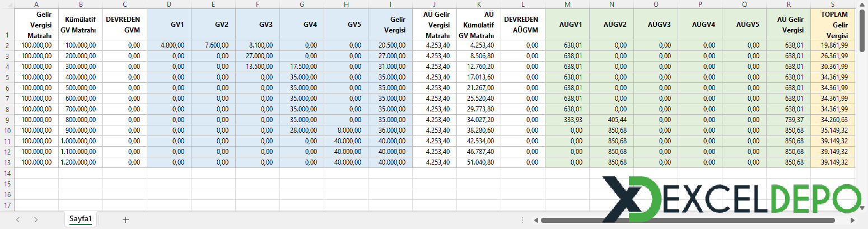Select row 9 header

7,120
